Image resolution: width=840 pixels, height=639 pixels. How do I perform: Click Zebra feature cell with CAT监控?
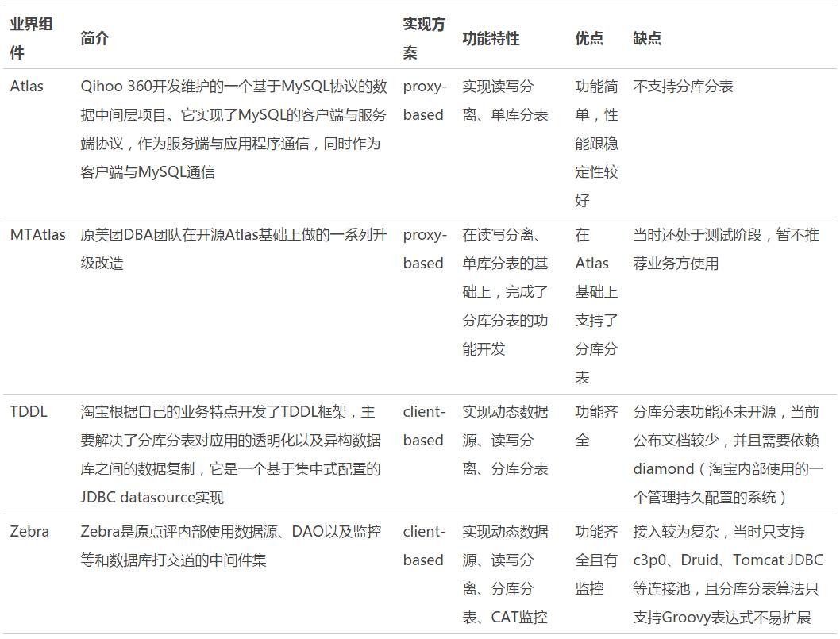click(x=505, y=574)
